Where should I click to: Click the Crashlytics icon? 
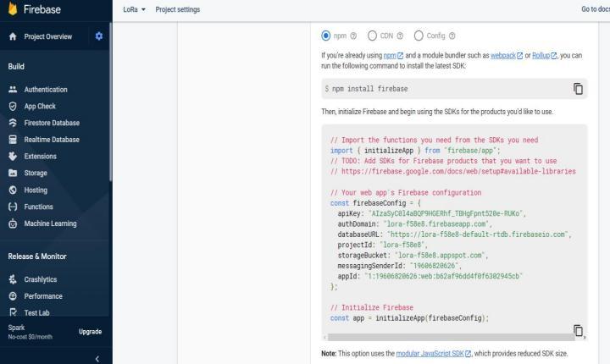point(13,279)
